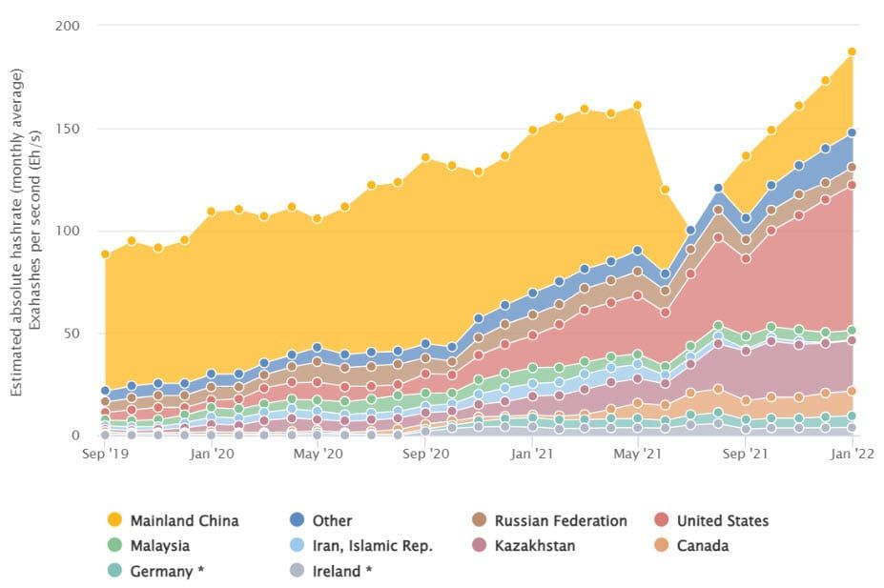This screenshot has width=884, height=588.
Task: Toggle the Mainland China legend entry
Action: click(x=173, y=520)
